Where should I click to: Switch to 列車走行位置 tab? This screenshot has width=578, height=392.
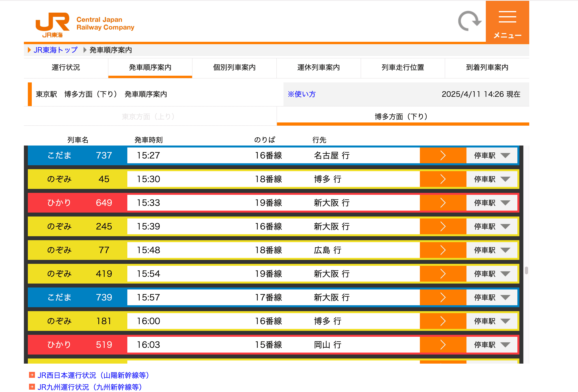(x=403, y=67)
